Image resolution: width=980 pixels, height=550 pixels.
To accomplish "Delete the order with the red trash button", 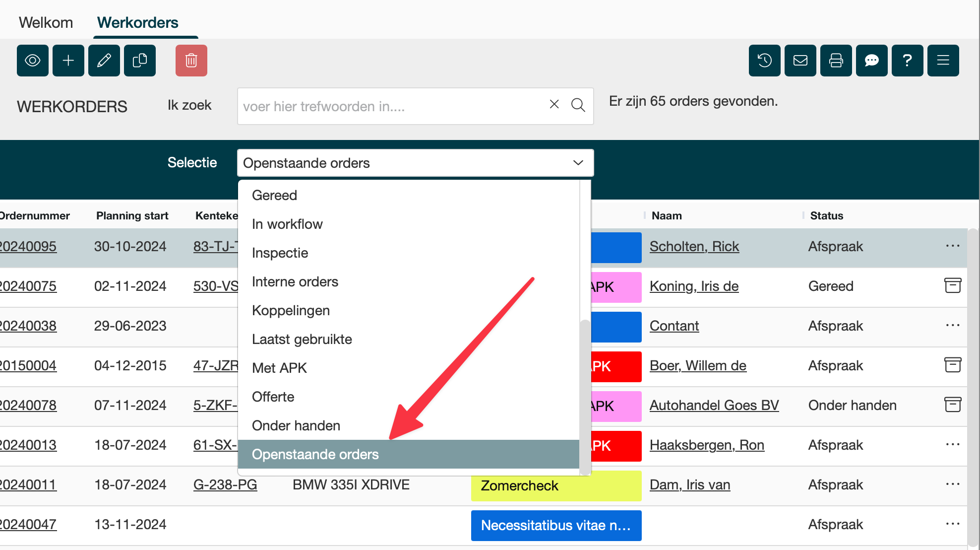I will point(191,61).
